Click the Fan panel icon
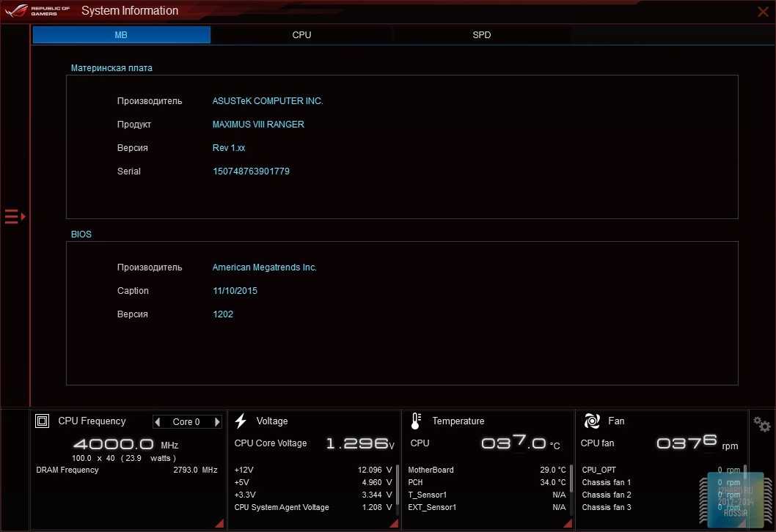The image size is (776, 532). 592,421
